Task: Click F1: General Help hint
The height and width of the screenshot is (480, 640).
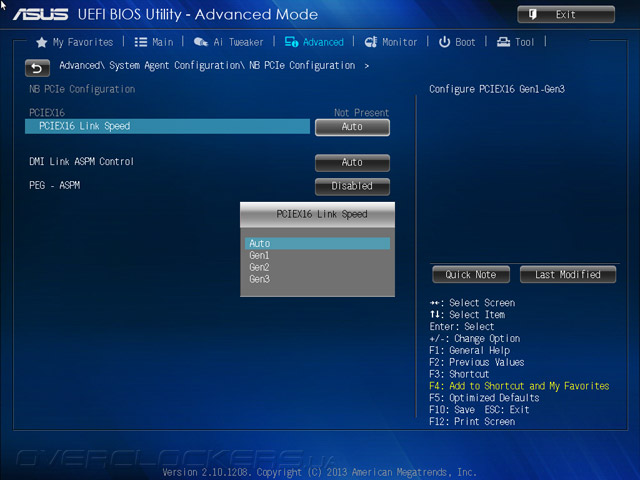Action: [x=469, y=351]
